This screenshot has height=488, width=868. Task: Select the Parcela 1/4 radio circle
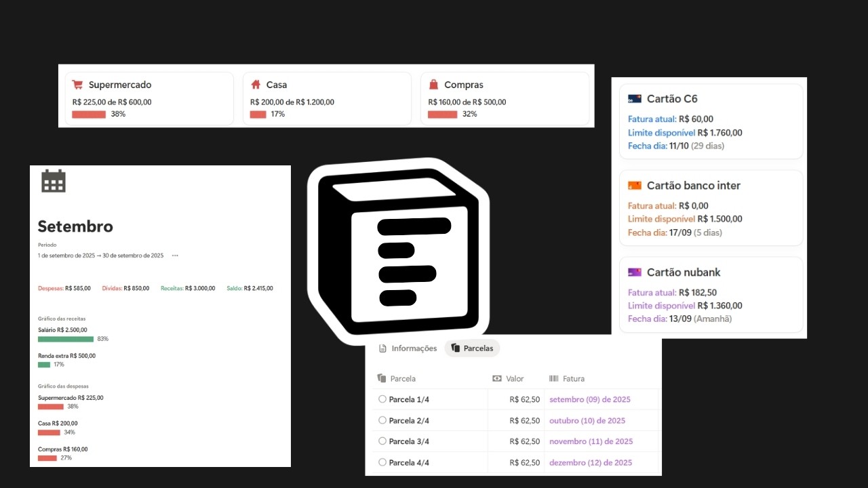(x=382, y=399)
